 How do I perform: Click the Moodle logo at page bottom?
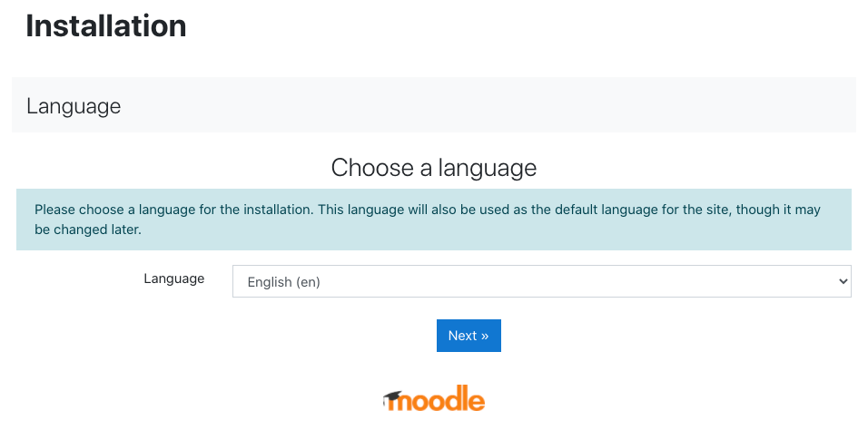point(433,398)
